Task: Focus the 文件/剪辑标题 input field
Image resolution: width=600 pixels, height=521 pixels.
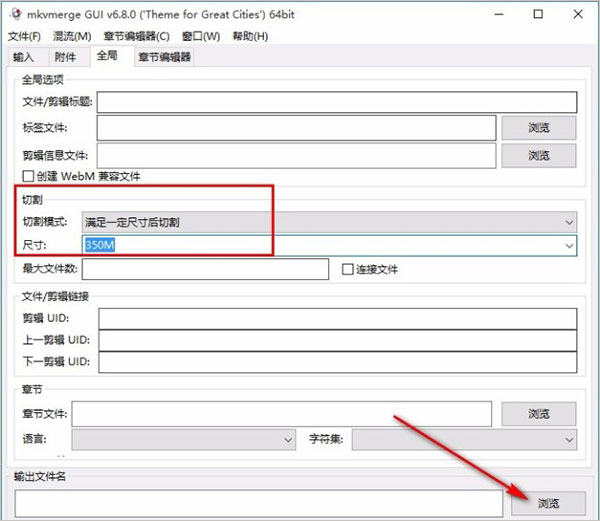Action: (336, 101)
